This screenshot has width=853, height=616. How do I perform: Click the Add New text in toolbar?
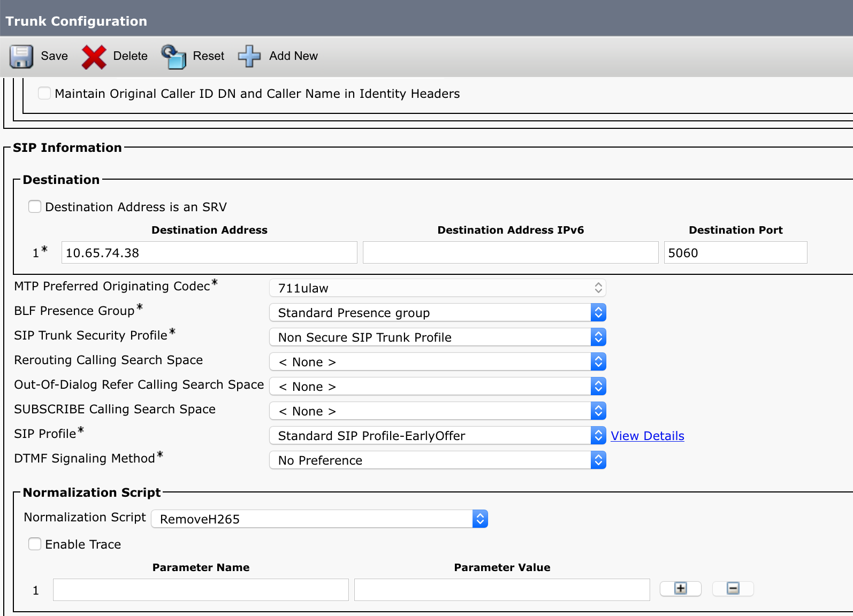pyautogui.click(x=293, y=56)
